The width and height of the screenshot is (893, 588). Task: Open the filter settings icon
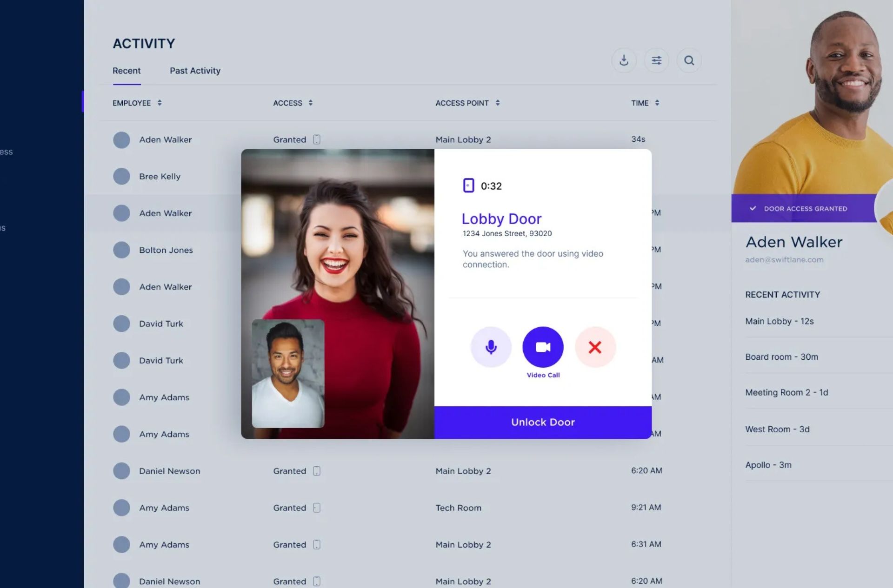(656, 60)
